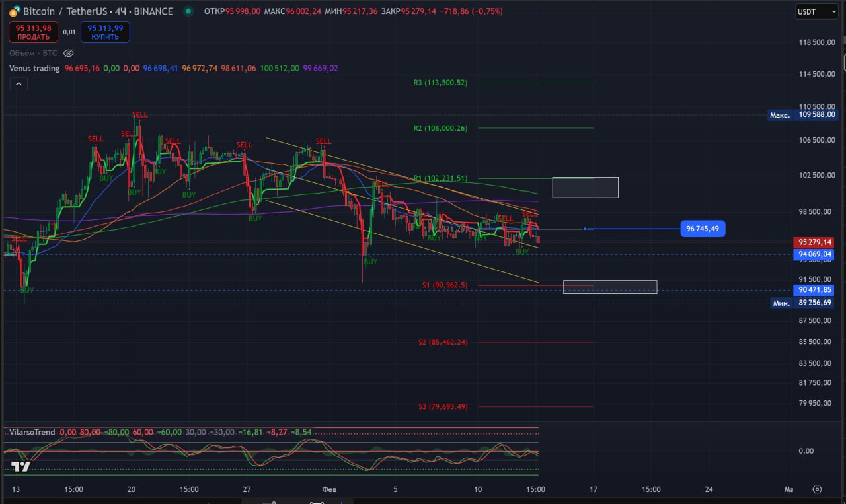The image size is (846, 504).
Task: Click the 90 471,85 price axis label
Action: pos(814,290)
